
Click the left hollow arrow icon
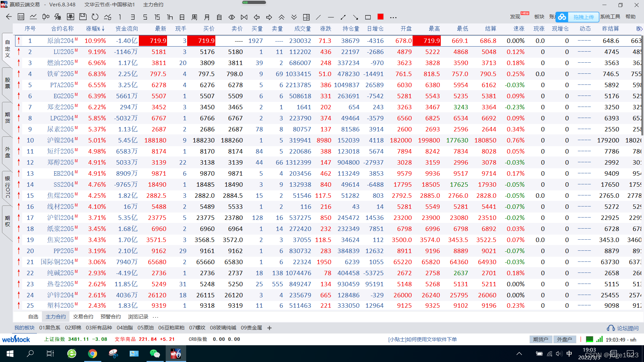coord(257,17)
